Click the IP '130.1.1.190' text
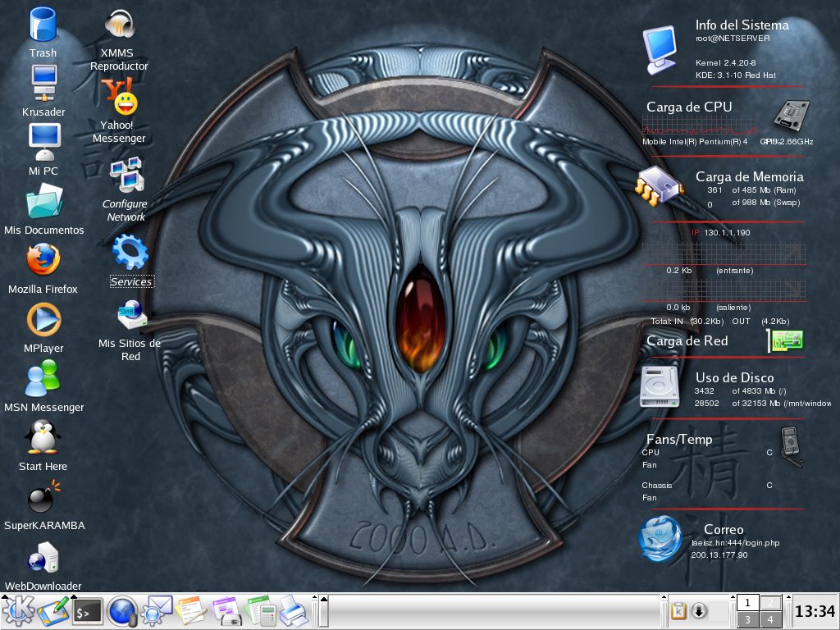Viewport: 840px width, 630px height. click(x=727, y=232)
